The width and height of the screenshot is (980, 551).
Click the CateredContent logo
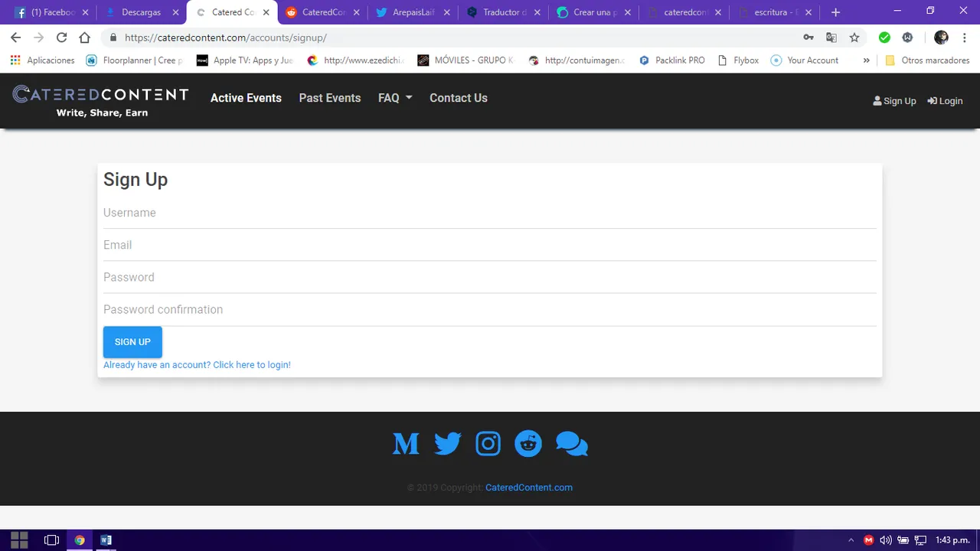tap(100, 101)
